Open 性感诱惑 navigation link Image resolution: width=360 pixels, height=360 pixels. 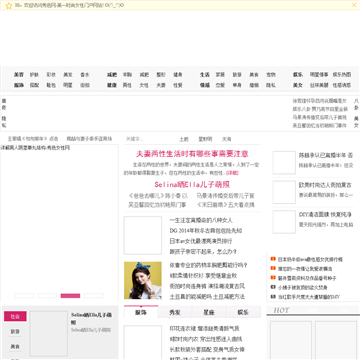coord(342,85)
